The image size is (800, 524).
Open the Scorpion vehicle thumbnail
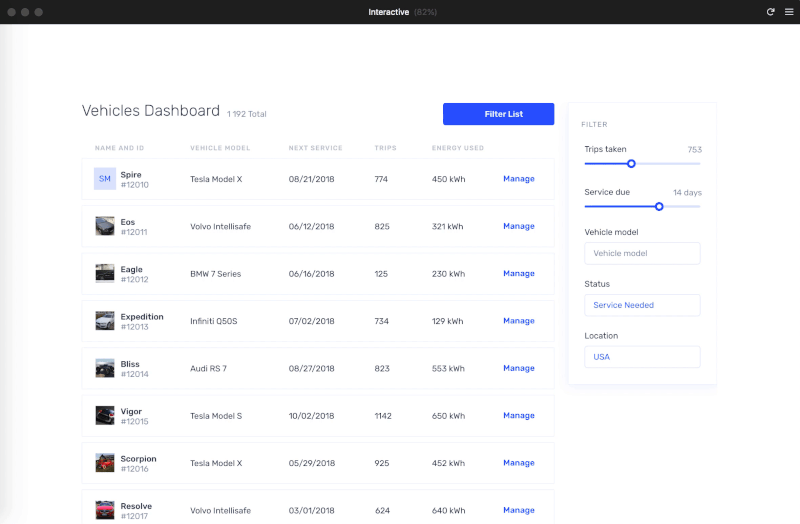[x=105, y=463]
